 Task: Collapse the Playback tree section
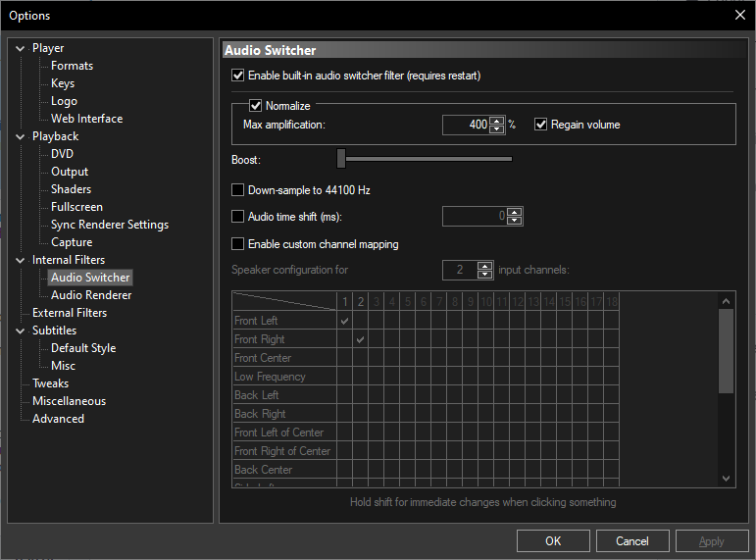pyautogui.click(x=21, y=136)
